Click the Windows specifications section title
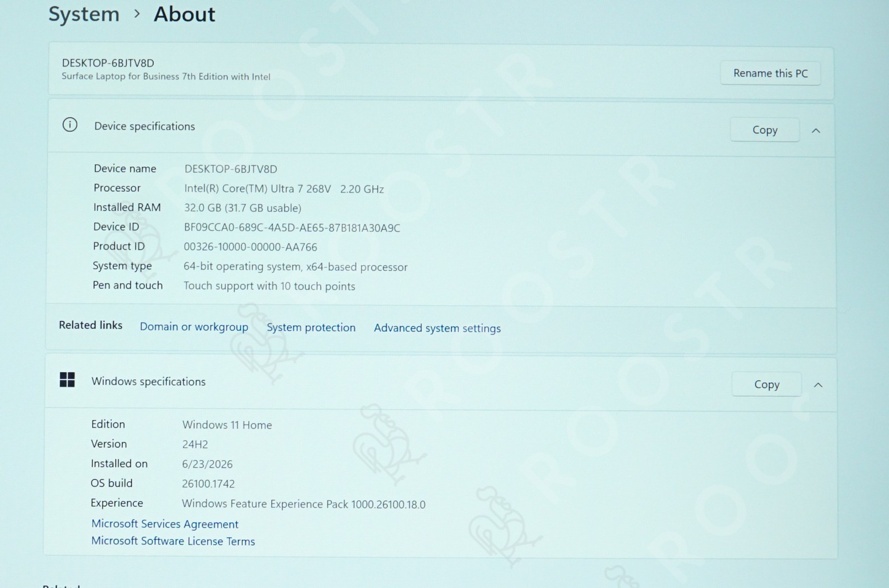 tap(148, 381)
